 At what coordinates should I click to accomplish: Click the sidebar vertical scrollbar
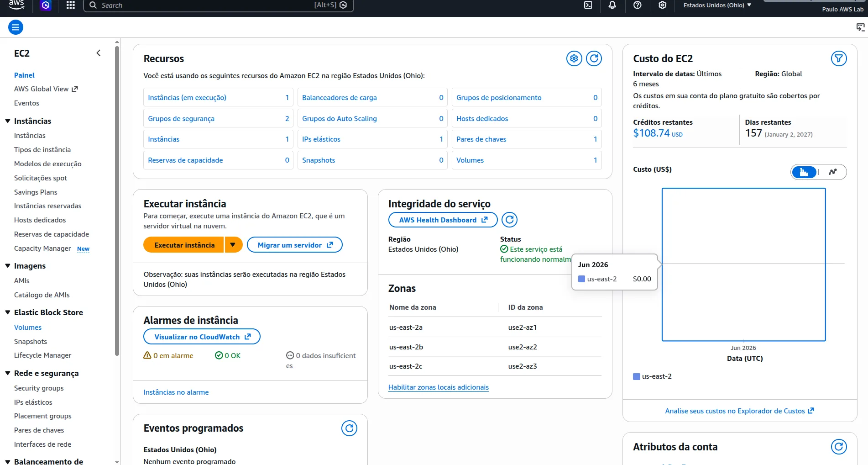pos(117,201)
